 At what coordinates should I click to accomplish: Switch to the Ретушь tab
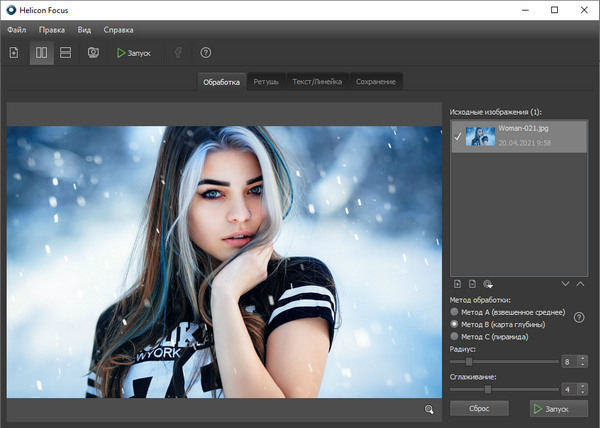pyautogui.click(x=265, y=81)
